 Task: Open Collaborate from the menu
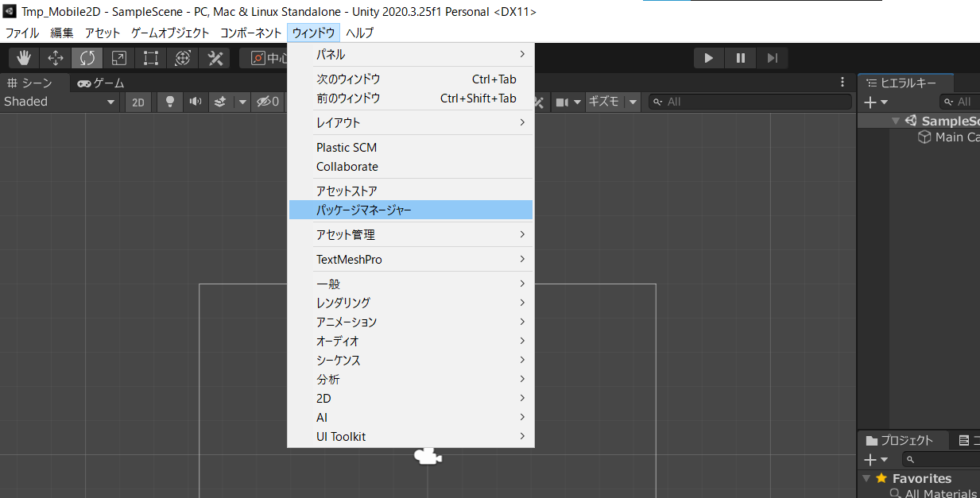[411, 166]
